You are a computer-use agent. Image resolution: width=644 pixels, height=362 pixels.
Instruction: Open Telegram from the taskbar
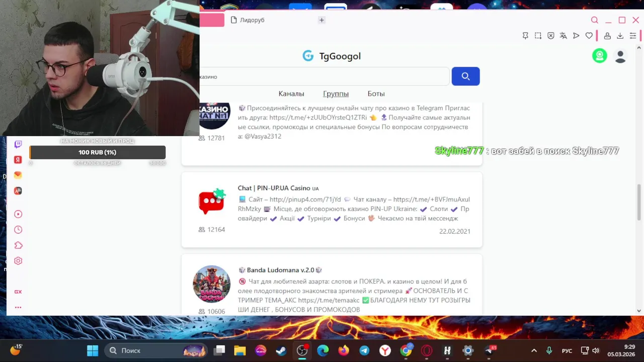click(x=364, y=350)
